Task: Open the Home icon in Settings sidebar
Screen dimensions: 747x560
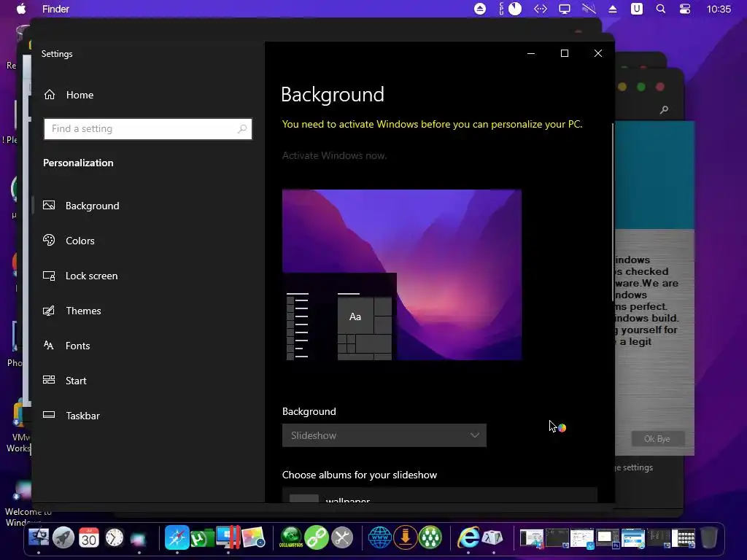Action: click(x=50, y=95)
